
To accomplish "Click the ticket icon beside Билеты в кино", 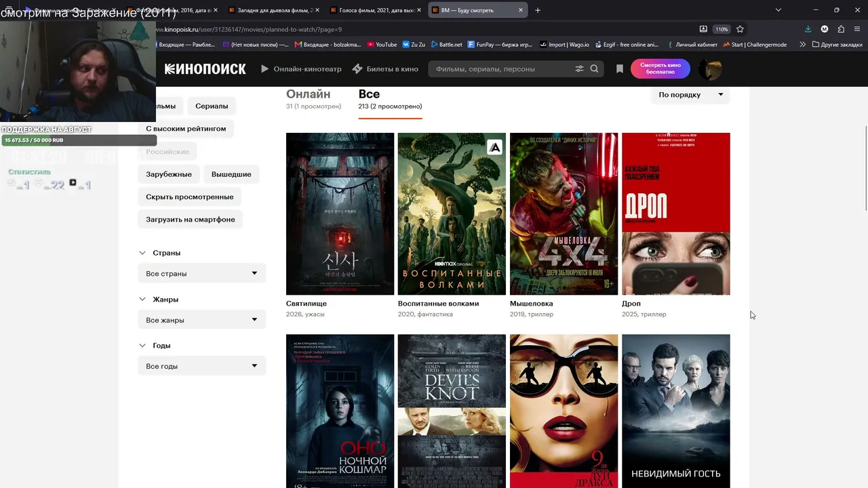I will pyautogui.click(x=357, y=68).
